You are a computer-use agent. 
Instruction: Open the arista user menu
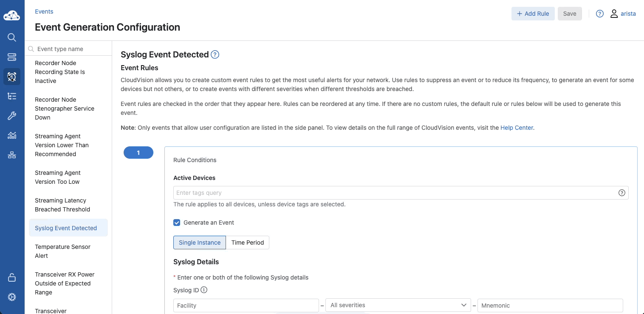[x=623, y=14]
